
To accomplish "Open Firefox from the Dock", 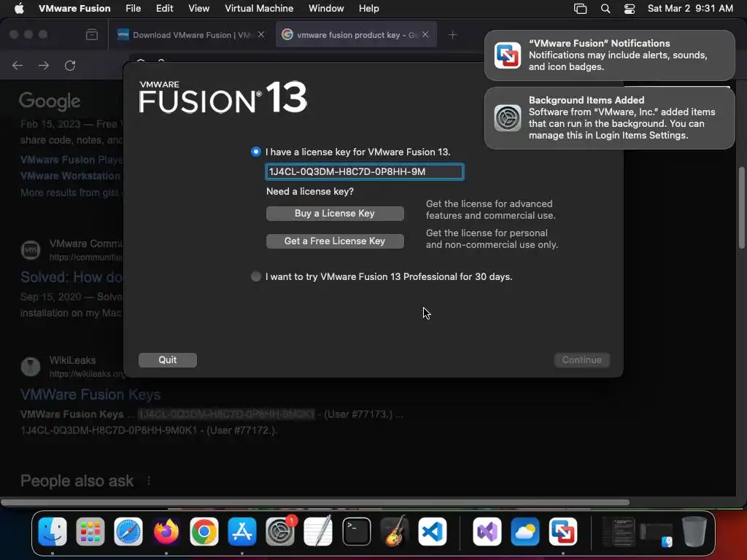I will (166, 532).
